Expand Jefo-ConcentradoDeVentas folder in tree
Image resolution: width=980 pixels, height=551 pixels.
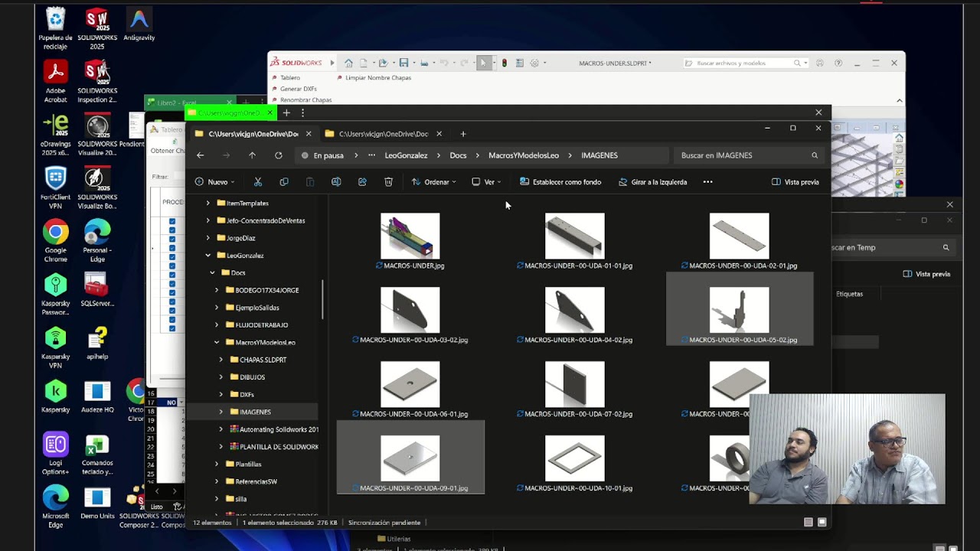[x=207, y=220]
